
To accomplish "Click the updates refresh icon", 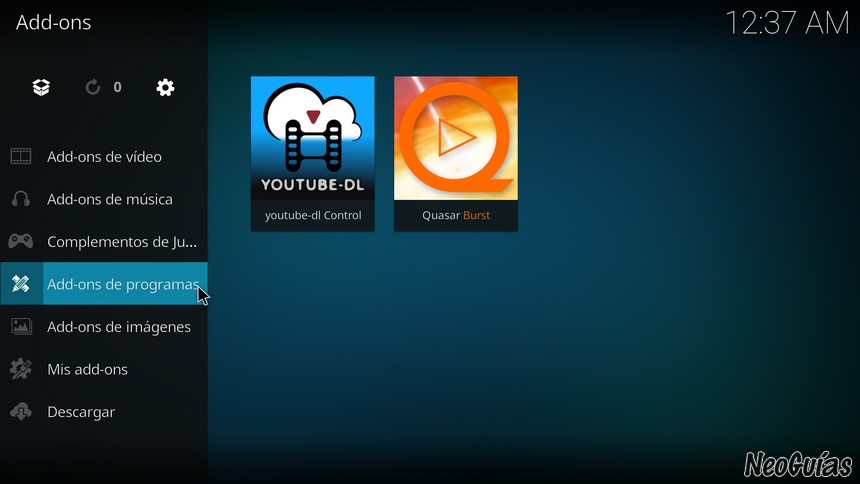I will pyautogui.click(x=93, y=87).
